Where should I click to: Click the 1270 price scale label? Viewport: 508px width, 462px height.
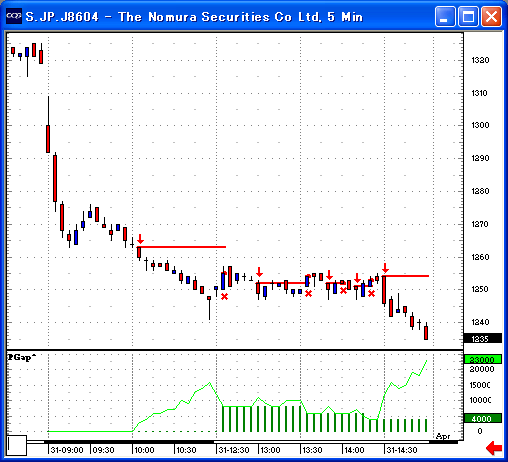[480, 224]
